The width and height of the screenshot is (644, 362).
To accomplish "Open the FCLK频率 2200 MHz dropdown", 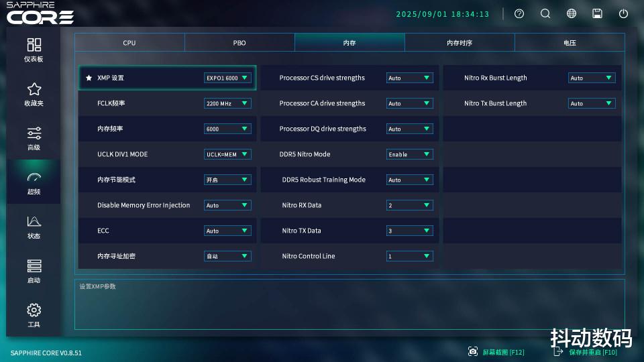I will pos(227,103).
